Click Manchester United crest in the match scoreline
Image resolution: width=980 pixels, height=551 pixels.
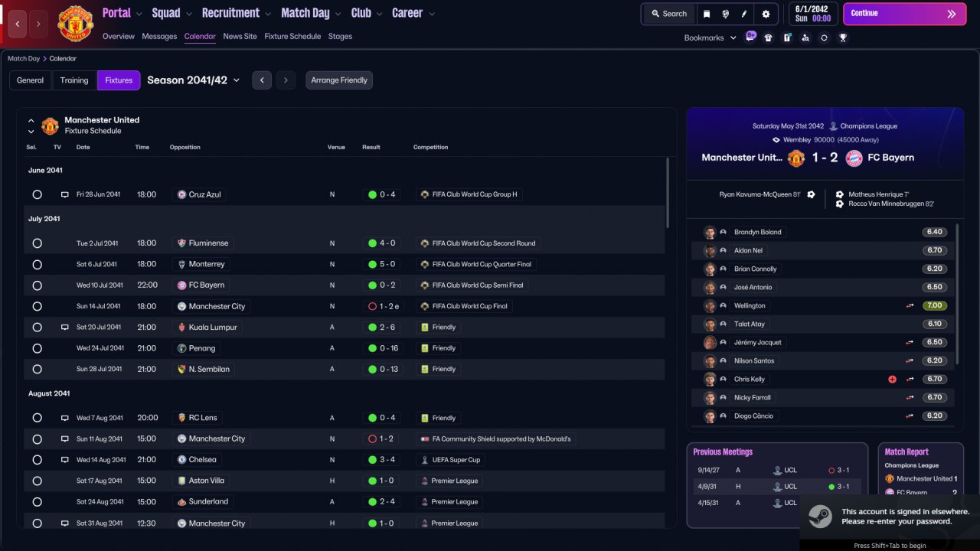coord(796,158)
